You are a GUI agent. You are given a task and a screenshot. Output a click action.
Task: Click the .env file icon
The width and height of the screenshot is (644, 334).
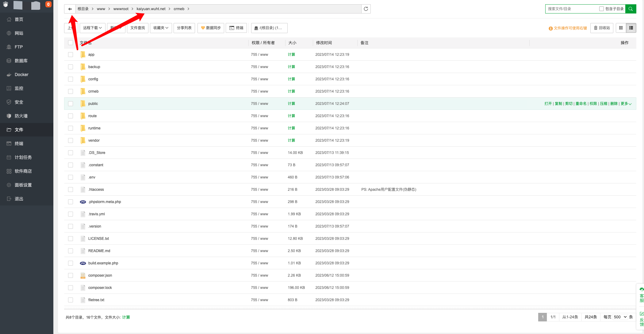[83, 177]
